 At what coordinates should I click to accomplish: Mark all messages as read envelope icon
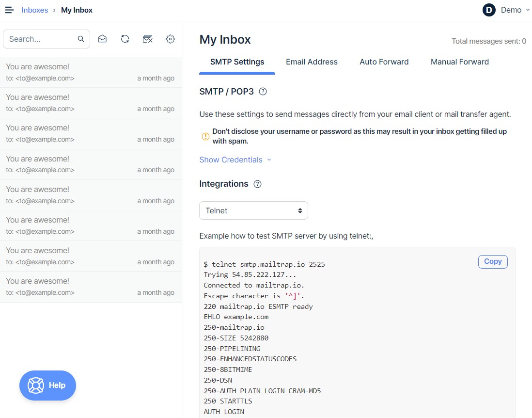[x=102, y=39]
